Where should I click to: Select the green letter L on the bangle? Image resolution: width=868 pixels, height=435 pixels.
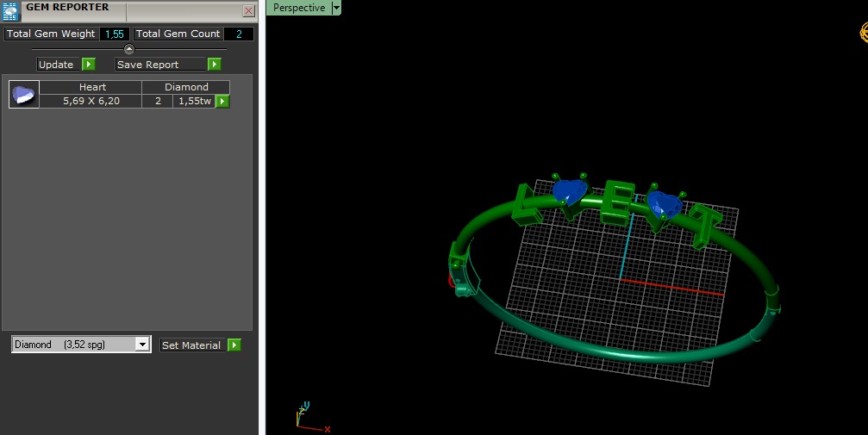(x=527, y=205)
